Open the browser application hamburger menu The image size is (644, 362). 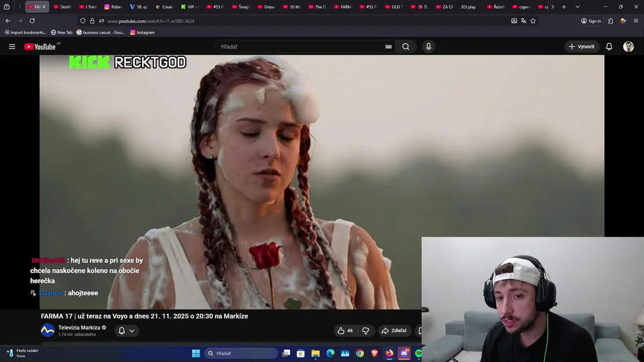click(x=636, y=21)
